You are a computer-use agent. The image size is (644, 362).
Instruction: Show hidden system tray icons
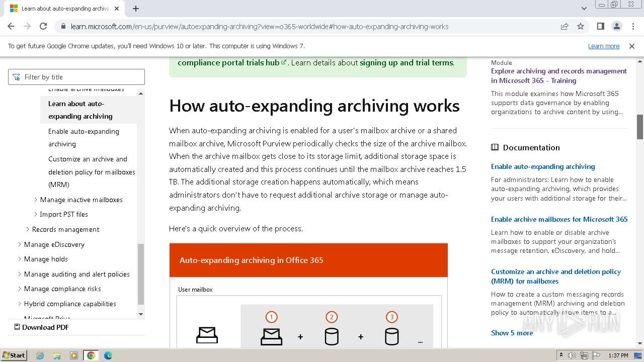point(561,355)
